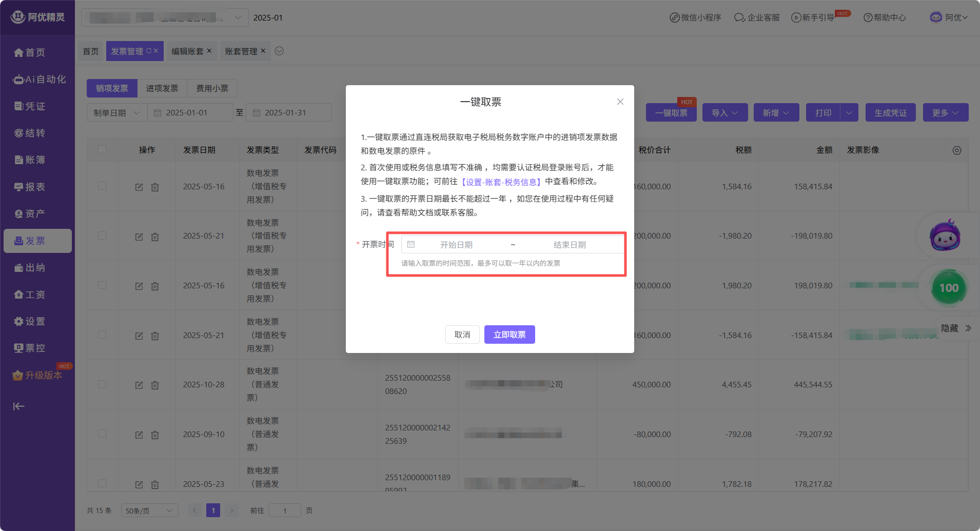Collapse the left sidebar with the arrow icon
Viewport: 980px width, 531px height.
click(x=18, y=406)
